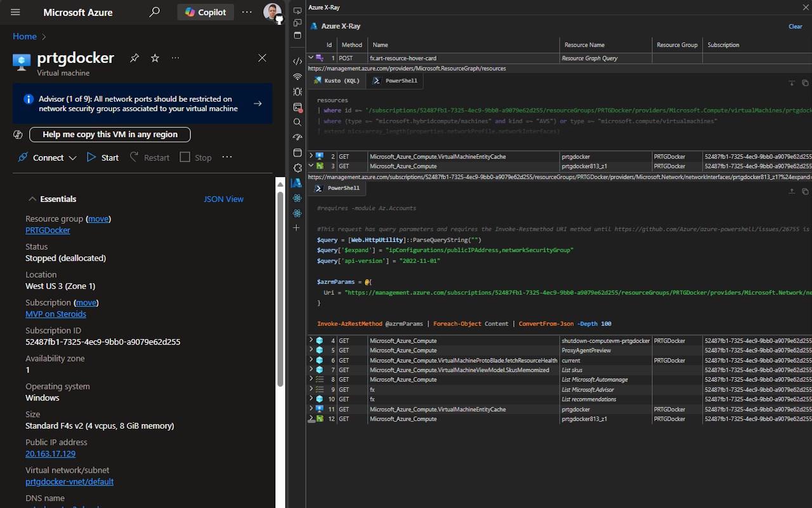The width and height of the screenshot is (812, 508).
Task: Click the Start VM button
Action: 103,157
